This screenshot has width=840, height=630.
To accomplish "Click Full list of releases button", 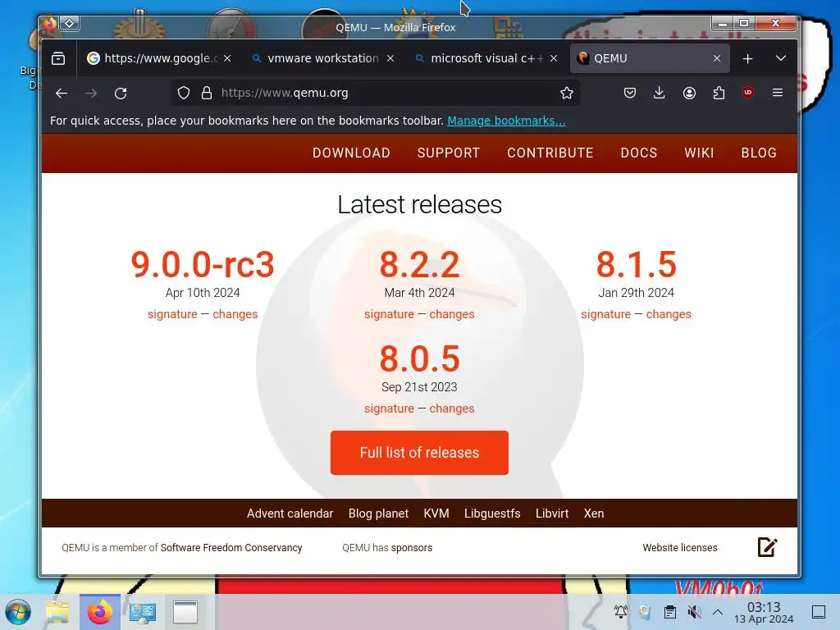I will (x=419, y=453).
